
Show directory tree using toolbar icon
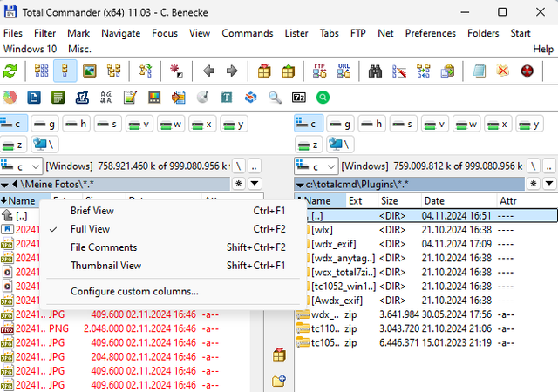(114, 71)
